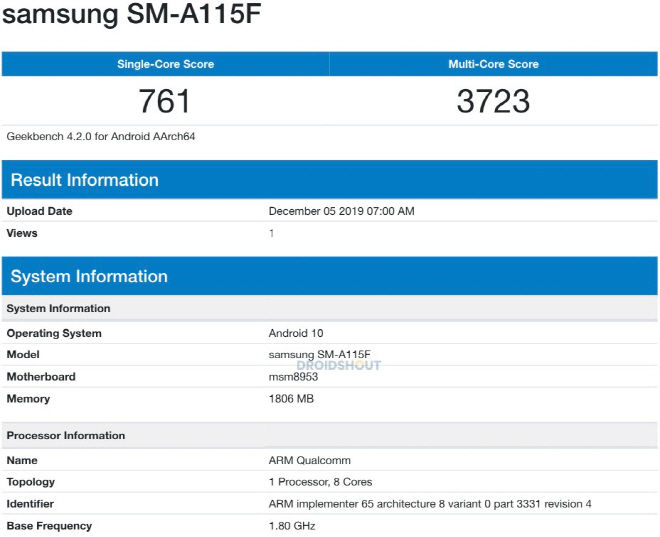The image size is (660, 537).
Task: Click the gray System Information subheading row
Action: coord(330,308)
